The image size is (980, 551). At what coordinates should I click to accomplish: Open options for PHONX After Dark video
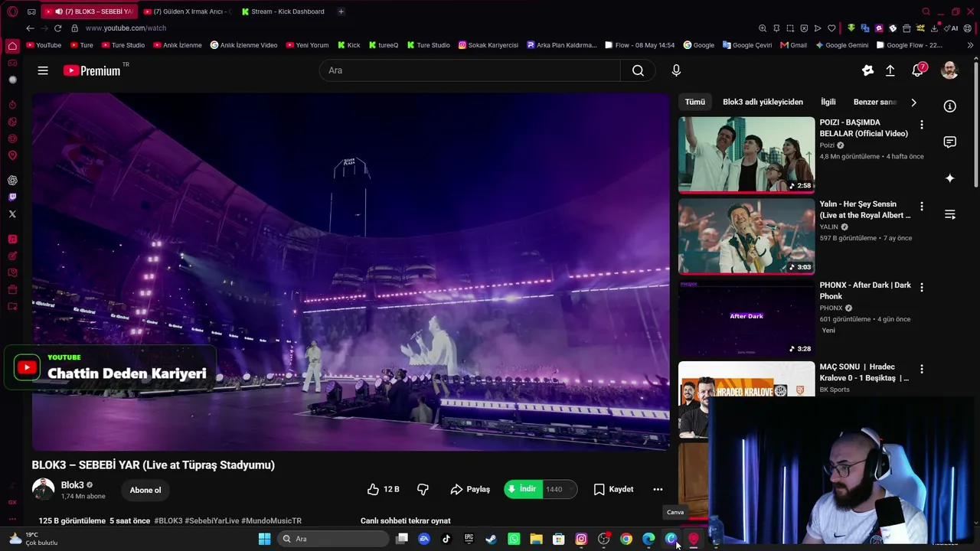922,288
